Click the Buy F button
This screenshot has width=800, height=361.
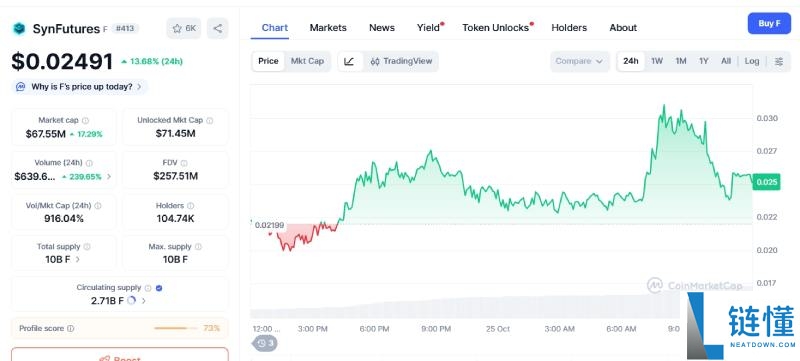click(x=769, y=23)
